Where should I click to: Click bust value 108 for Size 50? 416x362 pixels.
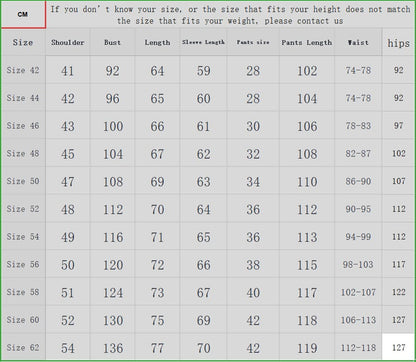click(x=113, y=182)
